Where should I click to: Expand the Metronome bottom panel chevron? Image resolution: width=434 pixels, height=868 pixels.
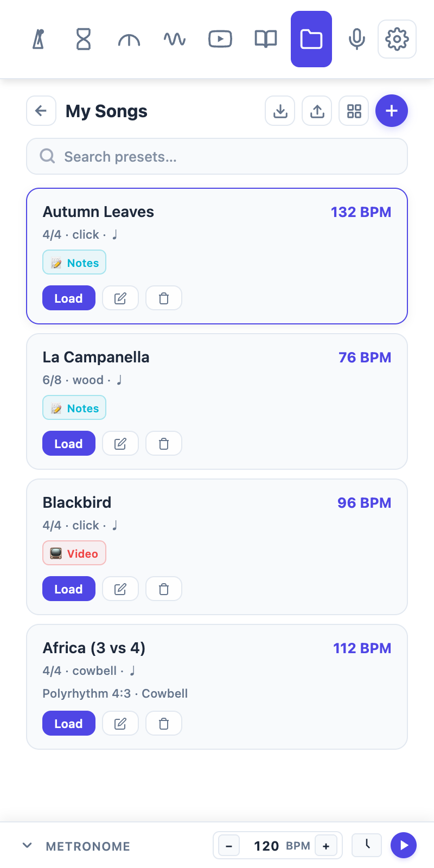27,846
